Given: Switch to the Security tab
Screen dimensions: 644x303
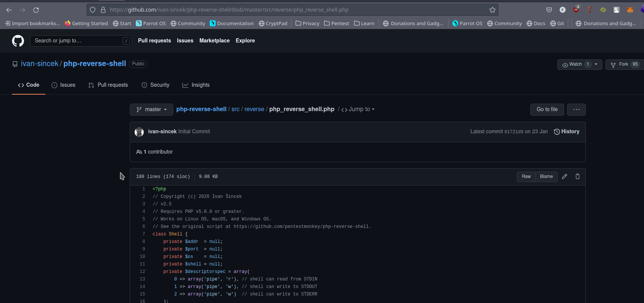Looking at the screenshot, I should pos(156,85).
